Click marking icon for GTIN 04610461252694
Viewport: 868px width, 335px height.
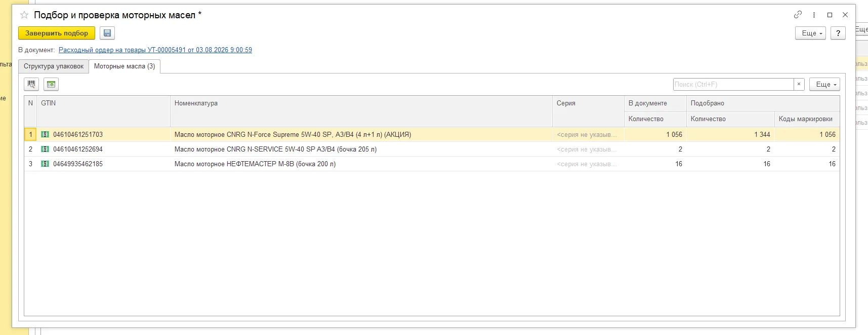(x=45, y=149)
